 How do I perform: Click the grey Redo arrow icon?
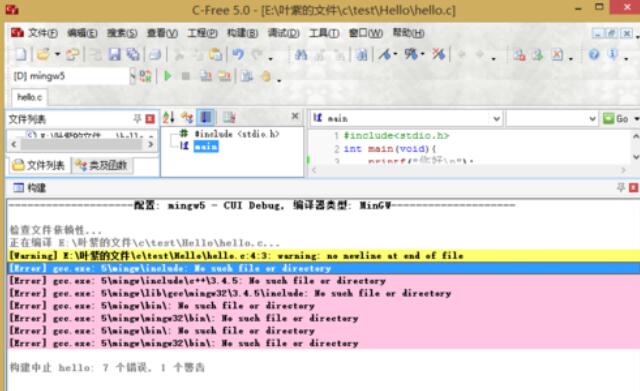[x=257, y=54]
